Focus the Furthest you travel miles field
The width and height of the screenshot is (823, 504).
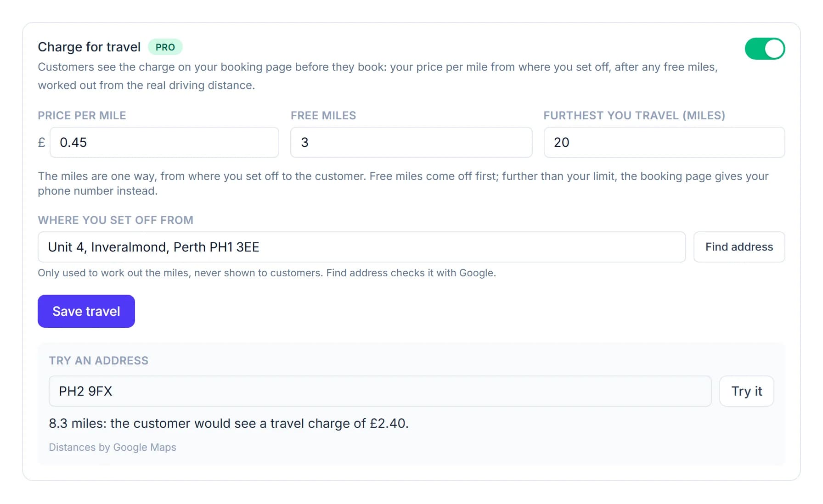[x=664, y=142]
